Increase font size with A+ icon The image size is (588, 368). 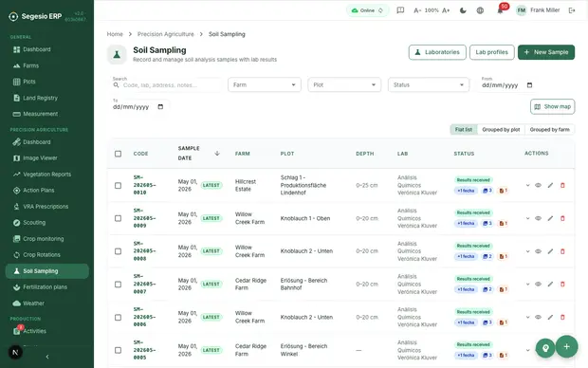(x=446, y=10)
